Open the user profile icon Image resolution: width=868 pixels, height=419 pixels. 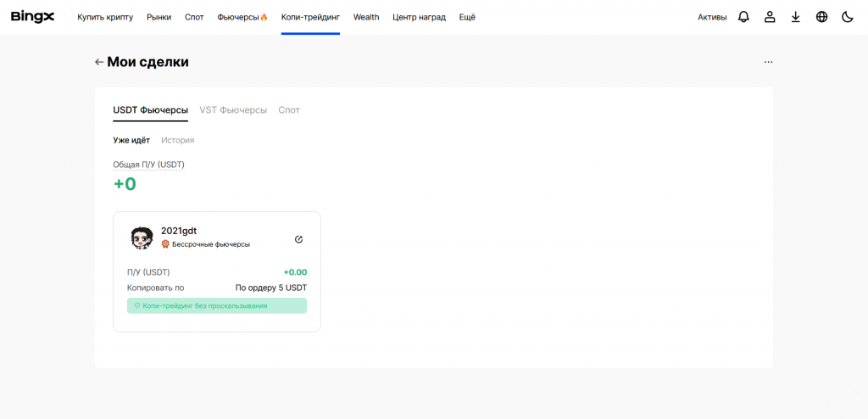point(770,17)
